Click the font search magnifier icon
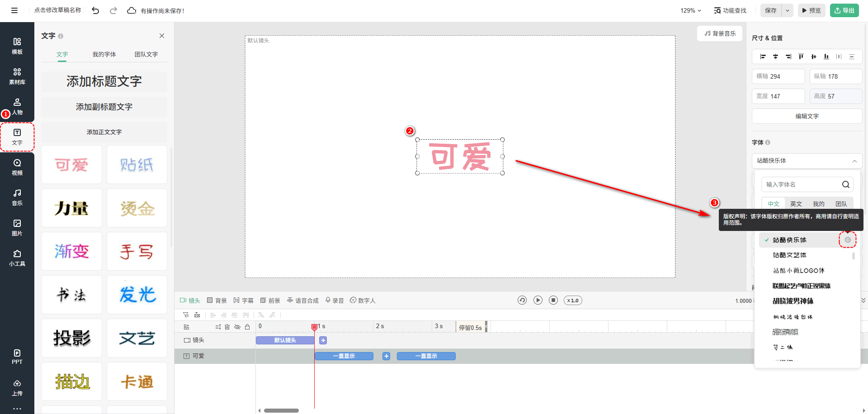868x414 pixels. (x=845, y=184)
